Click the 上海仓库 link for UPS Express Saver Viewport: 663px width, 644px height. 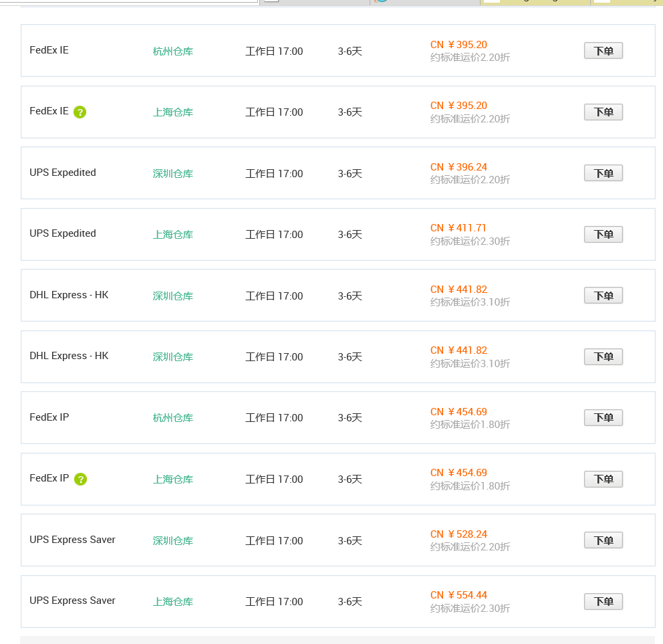point(172,602)
